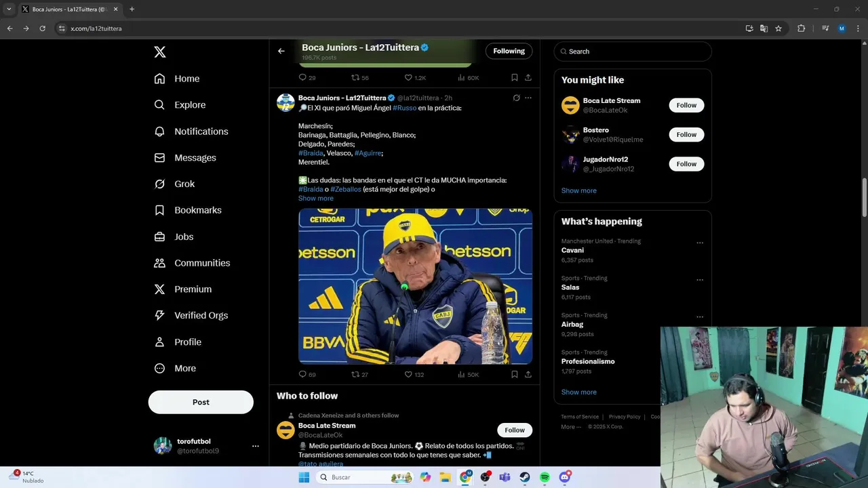
Task: Click the #Zeballos hashtag
Action: [x=346, y=189]
